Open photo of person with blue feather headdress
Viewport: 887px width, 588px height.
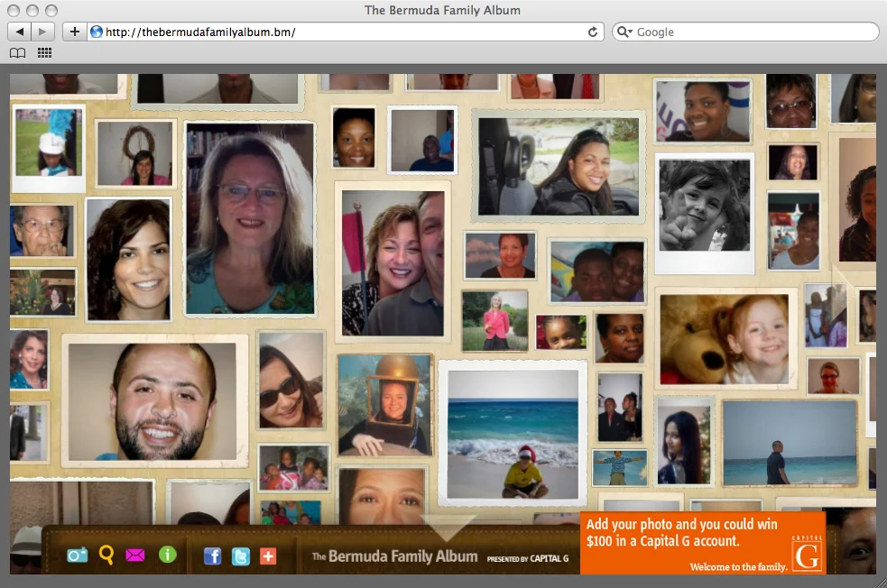coord(49,148)
